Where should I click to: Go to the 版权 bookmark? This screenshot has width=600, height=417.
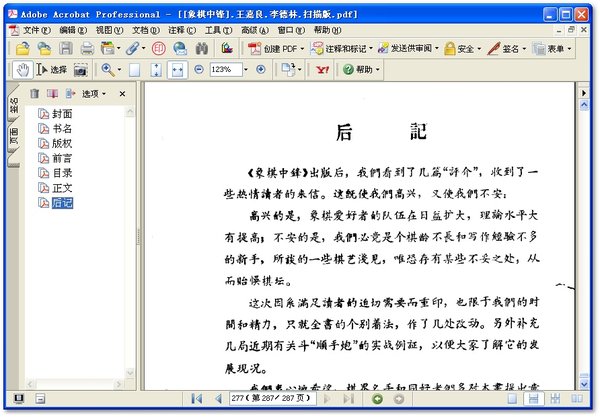pos(62,143)
